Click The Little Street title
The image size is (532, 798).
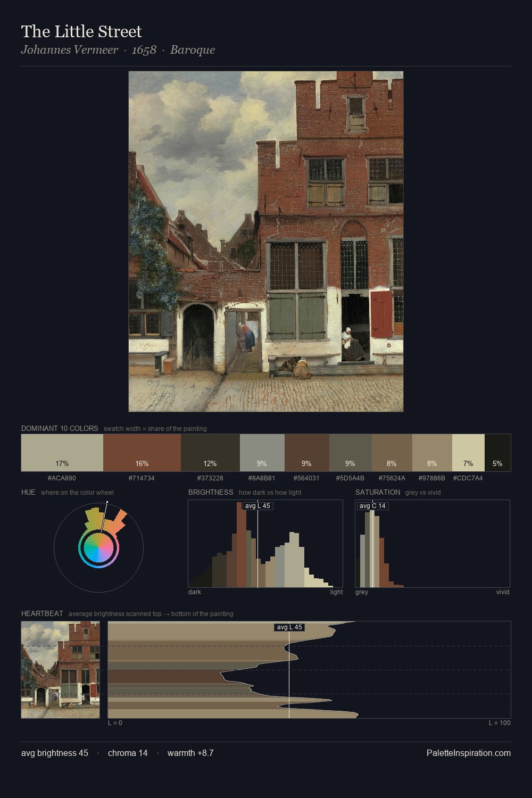point(81,31)
